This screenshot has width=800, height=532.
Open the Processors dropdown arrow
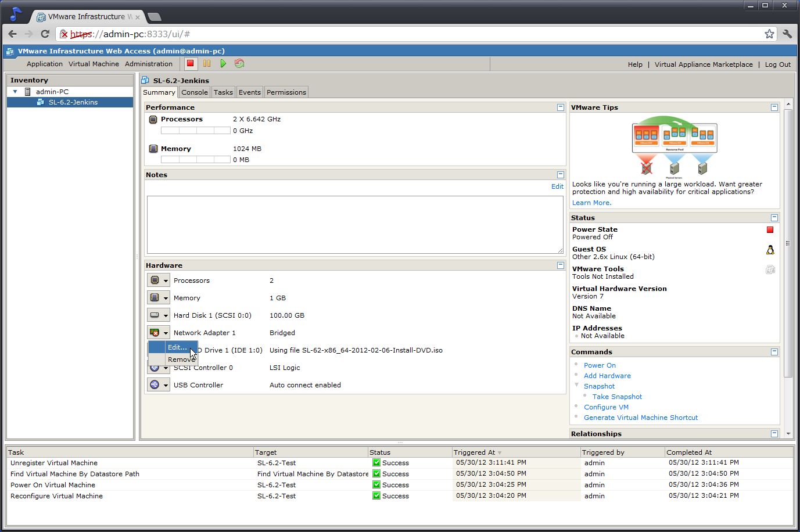click(x=166, y=281)
